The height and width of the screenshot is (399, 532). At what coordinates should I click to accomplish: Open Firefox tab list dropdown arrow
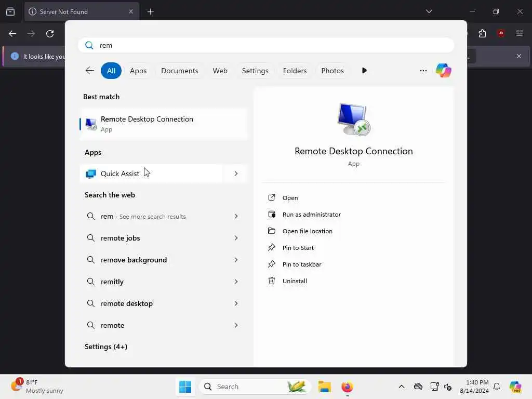tap(429, 11)
